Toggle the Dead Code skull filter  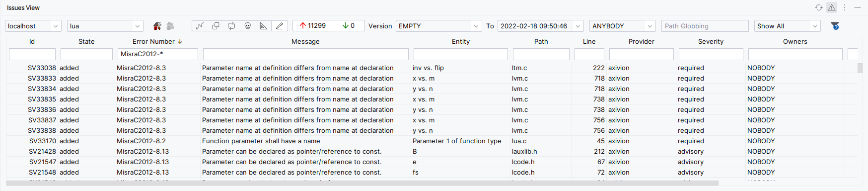click(247, 26)
